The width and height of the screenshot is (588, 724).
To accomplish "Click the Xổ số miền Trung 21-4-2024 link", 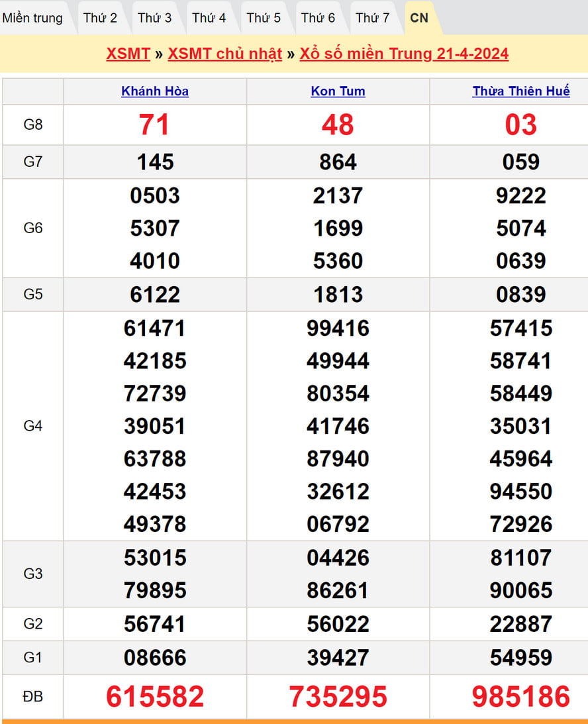I will pos(404,54).
